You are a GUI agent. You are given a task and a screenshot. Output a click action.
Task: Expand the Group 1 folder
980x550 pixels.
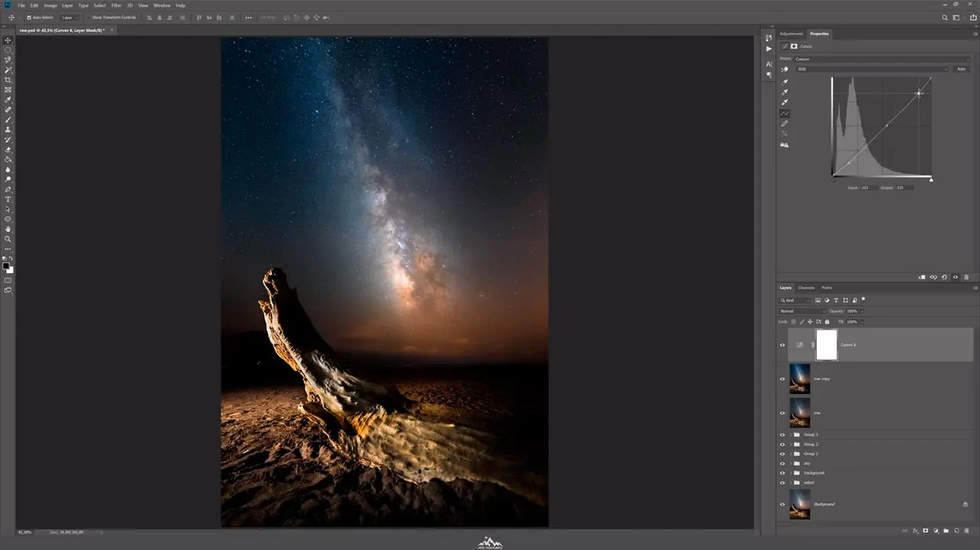pyautogui.click(x=790, y=454)
